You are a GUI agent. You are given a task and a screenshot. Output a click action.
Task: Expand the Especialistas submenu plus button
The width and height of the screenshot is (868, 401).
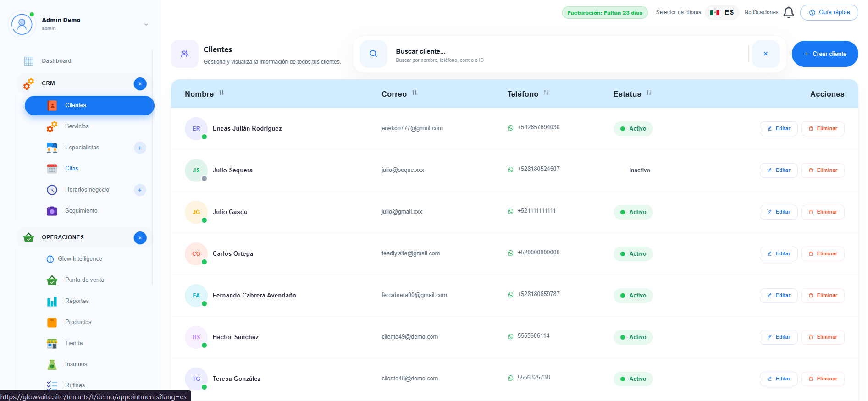pos(140,148)
